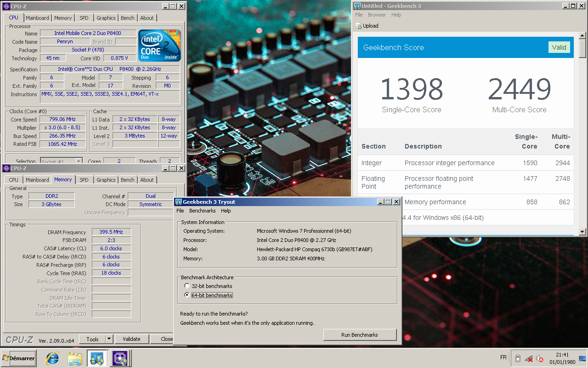
Task: Select 32-bit benchmarks radio button
Action: click(x=187, y=286)
